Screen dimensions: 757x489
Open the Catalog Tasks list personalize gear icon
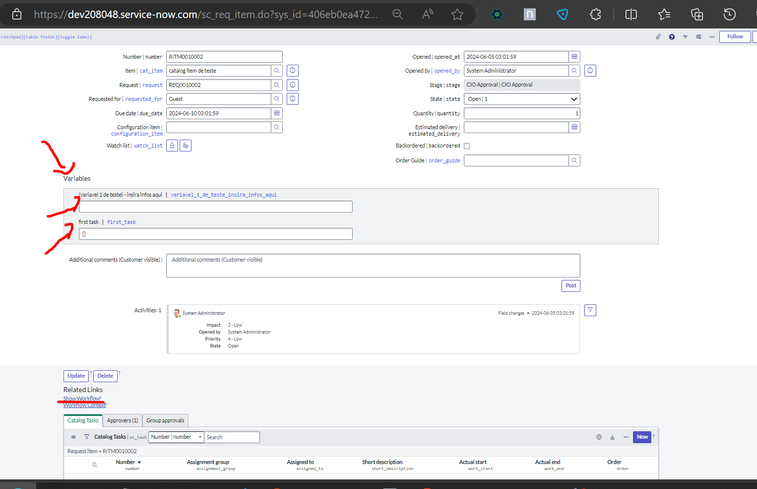point(599,437)
